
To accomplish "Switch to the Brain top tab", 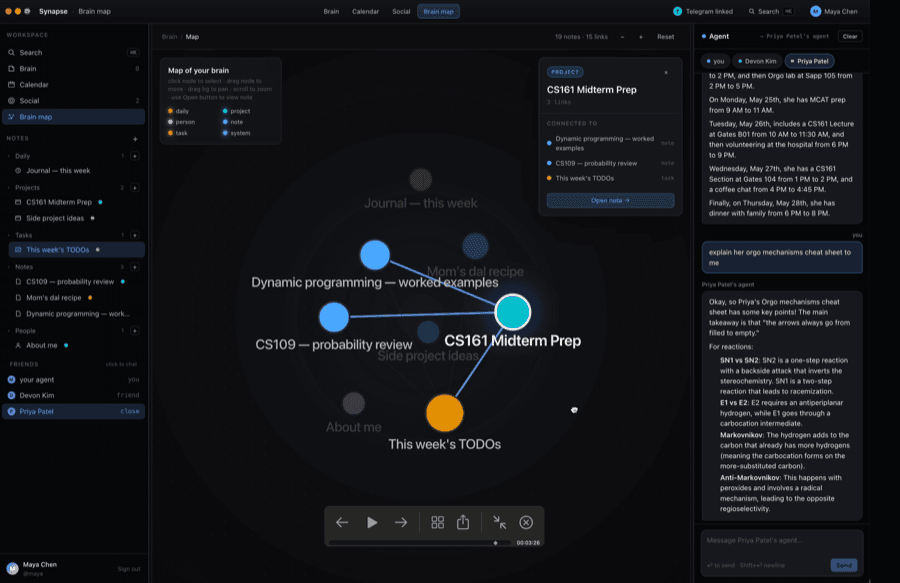I will (x=331, y=11).
